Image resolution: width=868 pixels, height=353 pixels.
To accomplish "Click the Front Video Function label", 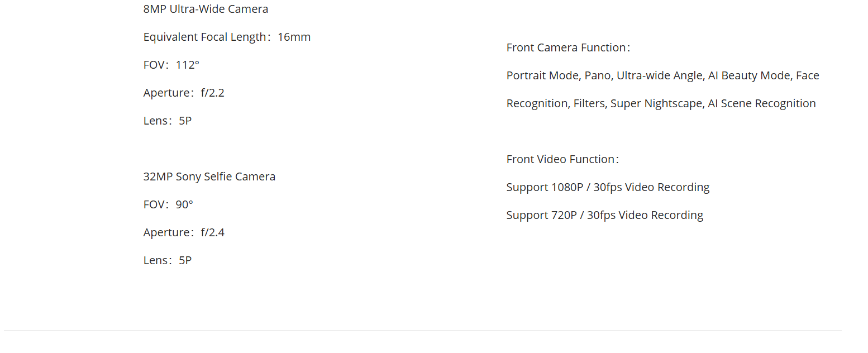I will point(562,159).
